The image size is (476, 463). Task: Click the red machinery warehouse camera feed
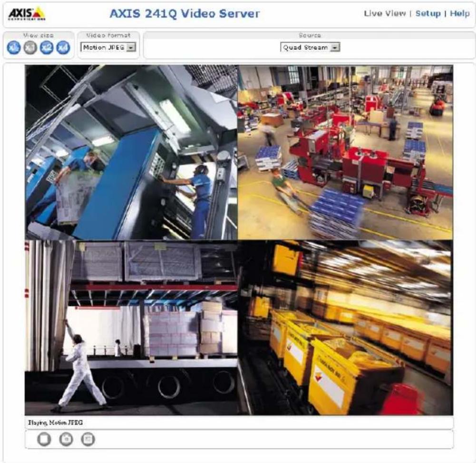(x=345, y=153)
